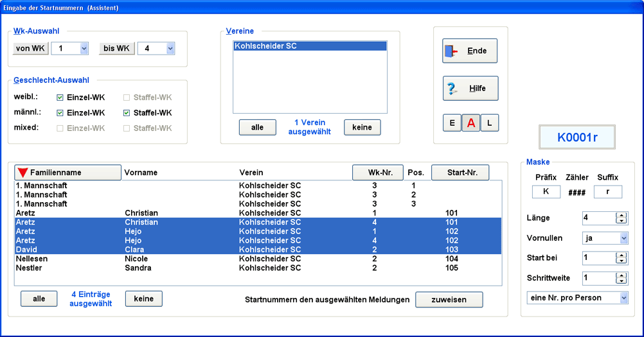644x337 pixels.
Task: Sort by Familienname column header
Action: point(67,173)
